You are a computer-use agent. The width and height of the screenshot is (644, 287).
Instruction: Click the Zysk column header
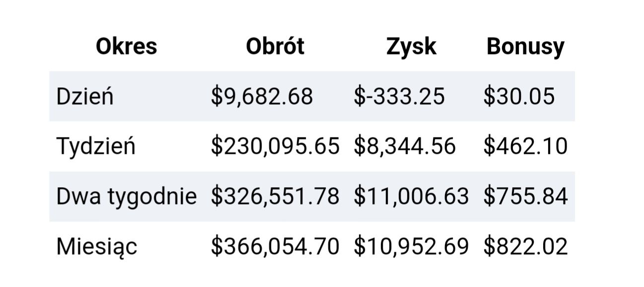pyautogui.click(x=411, y=47)
